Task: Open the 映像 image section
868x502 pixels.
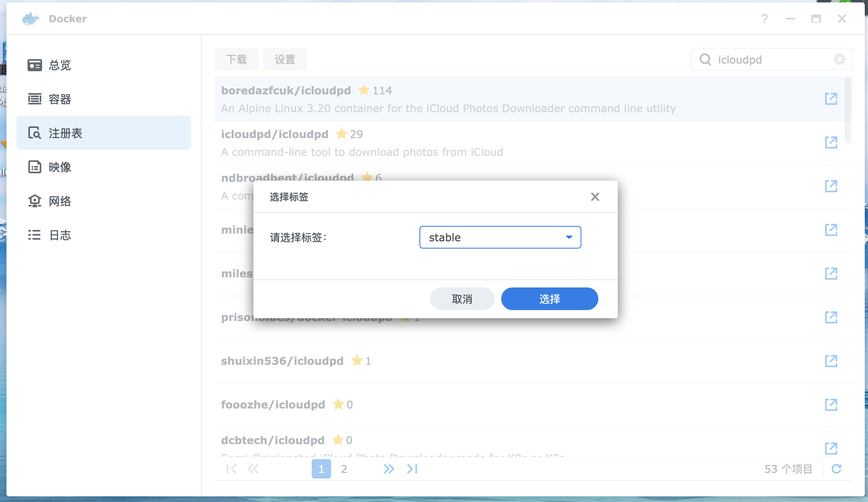Action: coord(104,167)
